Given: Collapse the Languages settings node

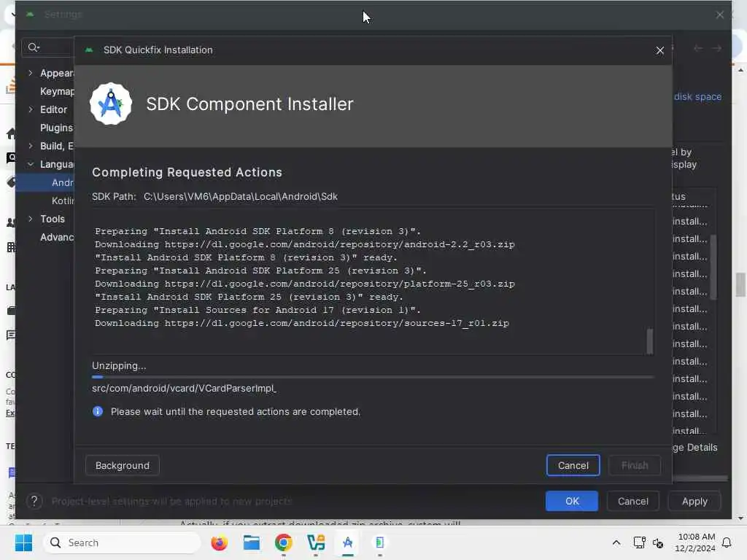Looking at the screenshot, I should click(31, 164).
